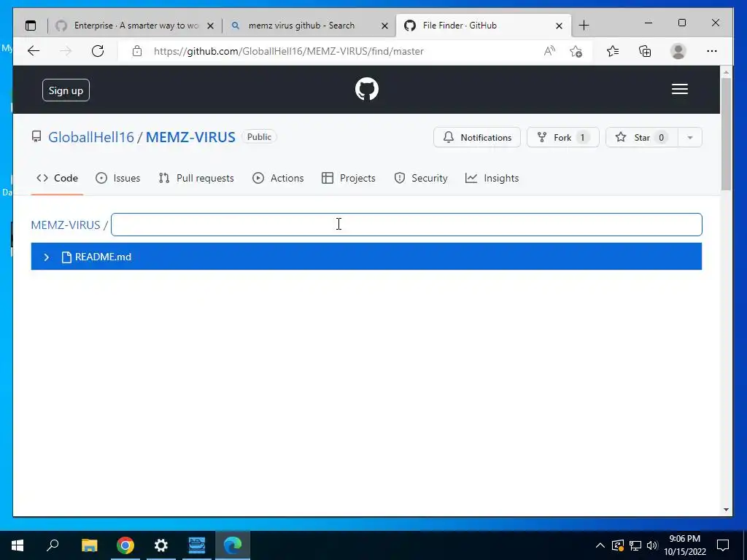Reload the page with the Refresh icon
The height and width of the screenshot is (560, 747).
point(98,51)
